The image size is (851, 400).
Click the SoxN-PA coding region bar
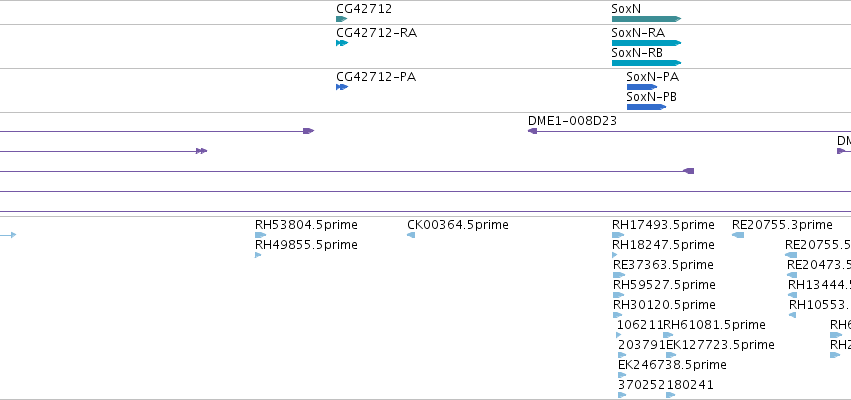pyautogui.click(x=642, y=87)
